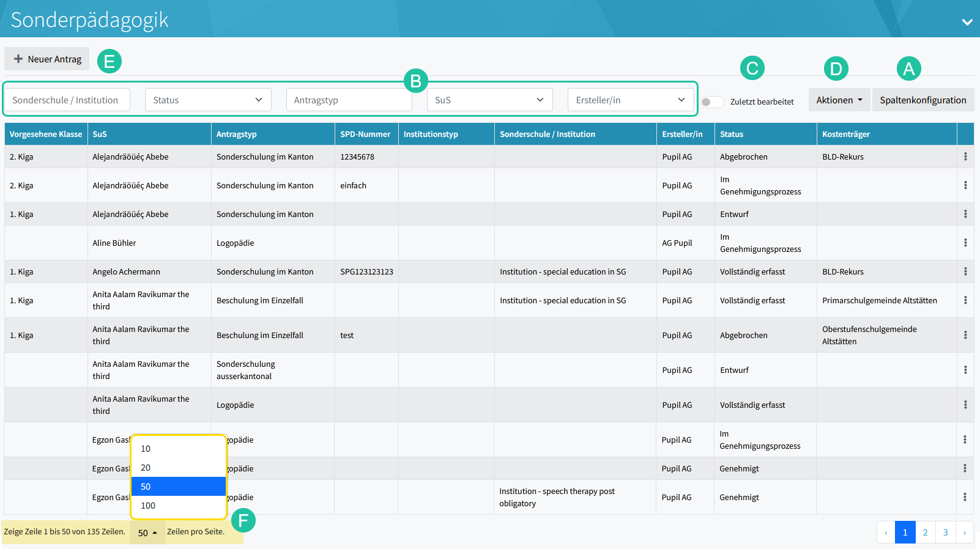Image resolution: width=980 pixels, height=549 pixels.
Task: Open row menu for SPD-Nummer 12345678
Action: click(965, 157)
